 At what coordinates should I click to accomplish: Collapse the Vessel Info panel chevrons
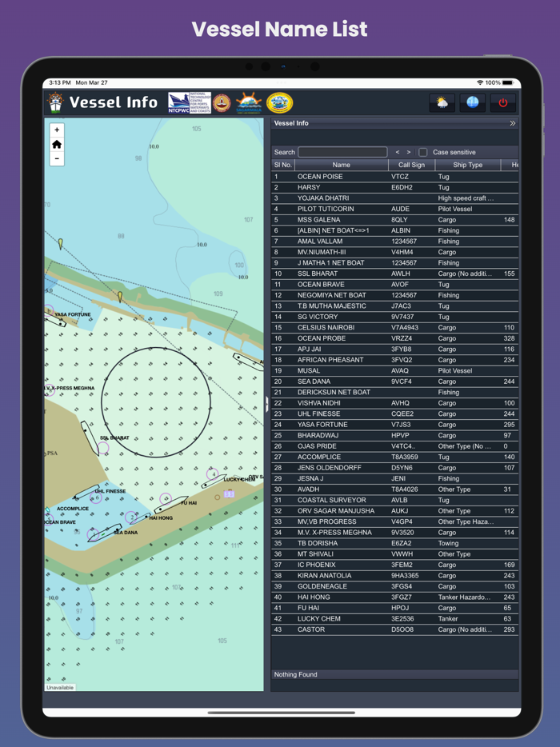point(512,123)
